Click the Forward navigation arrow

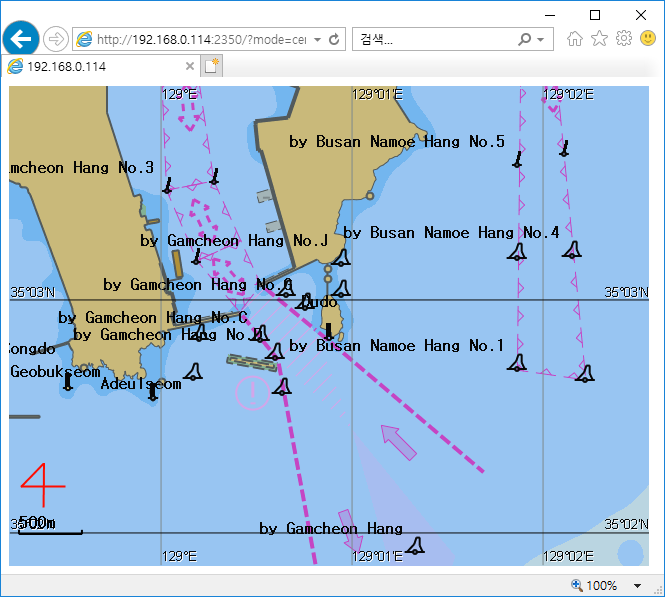coord(56,39)
